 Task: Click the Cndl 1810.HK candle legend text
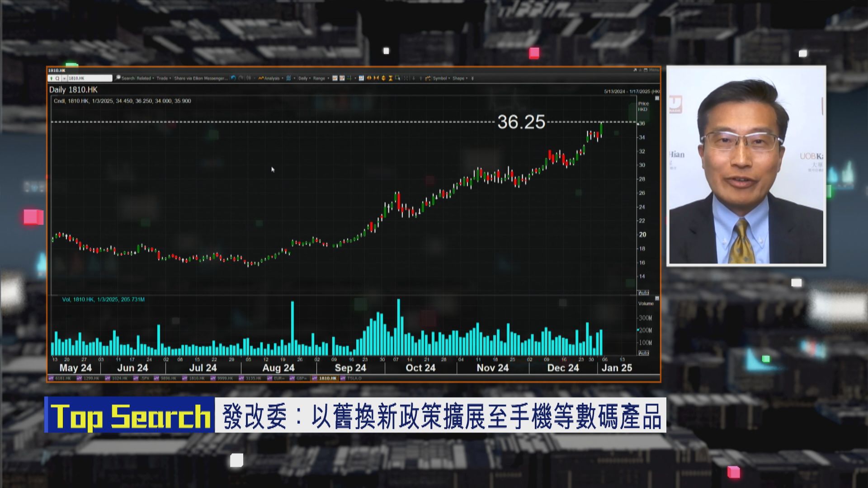pyautogui.click(x=122, y=101)
